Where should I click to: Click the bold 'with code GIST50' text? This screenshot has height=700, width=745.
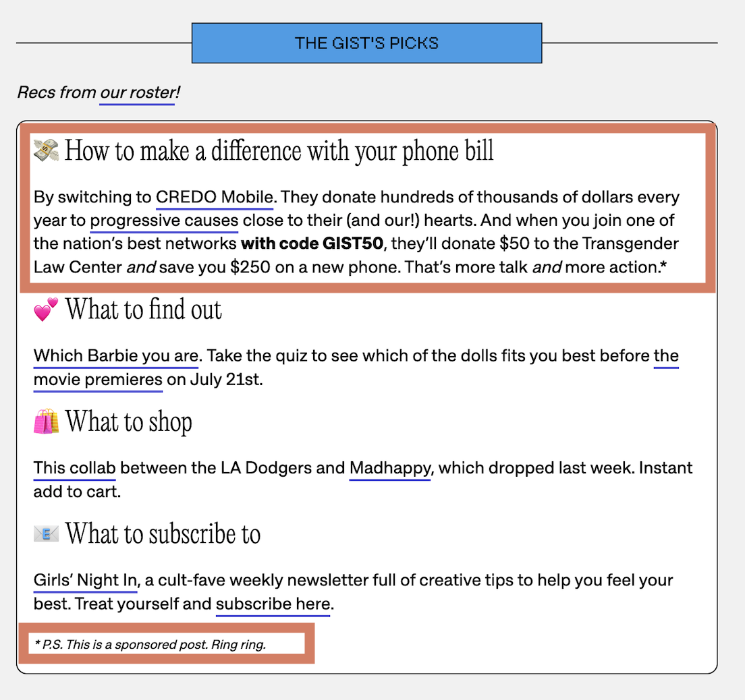pos(312,243)
